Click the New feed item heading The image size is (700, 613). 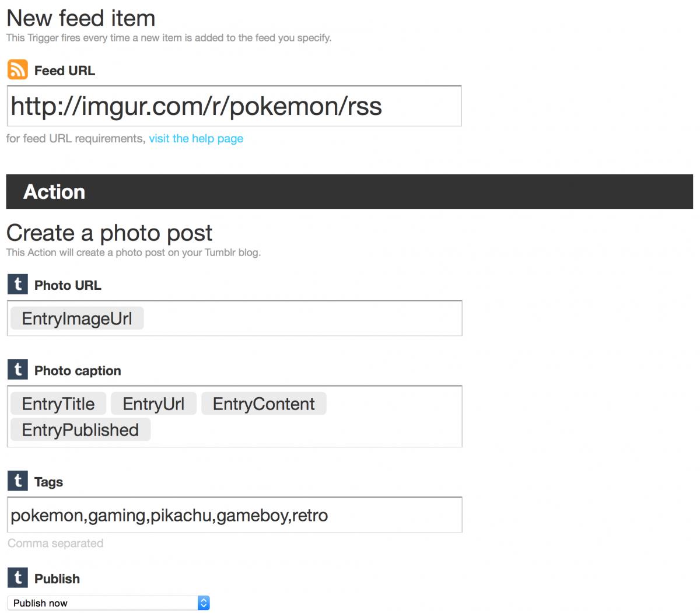click(x=81, y=18)
